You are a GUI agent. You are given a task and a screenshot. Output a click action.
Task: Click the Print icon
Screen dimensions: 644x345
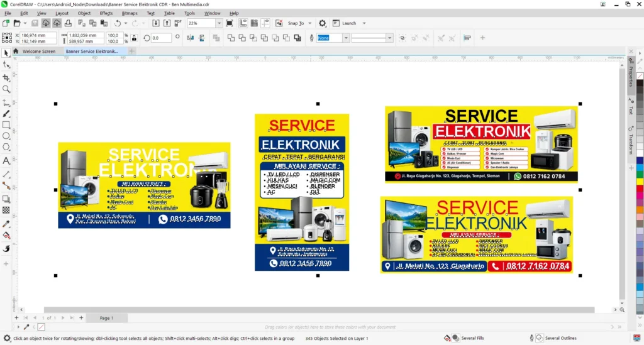click(x=68, y=23)
